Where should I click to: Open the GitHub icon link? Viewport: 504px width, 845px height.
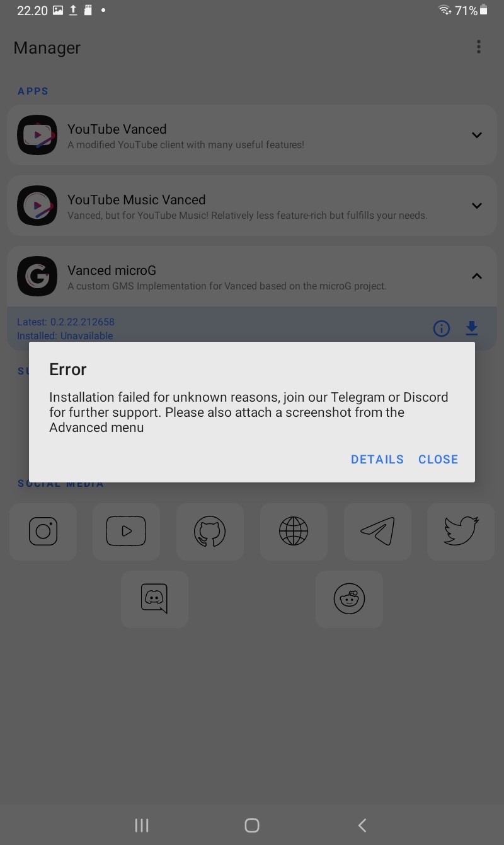[210, 532]
